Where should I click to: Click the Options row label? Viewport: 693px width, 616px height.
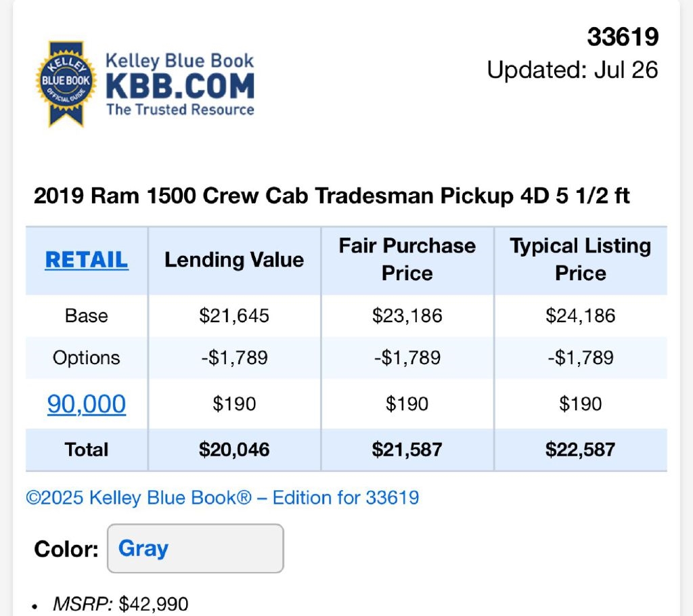tap(87, 358)
